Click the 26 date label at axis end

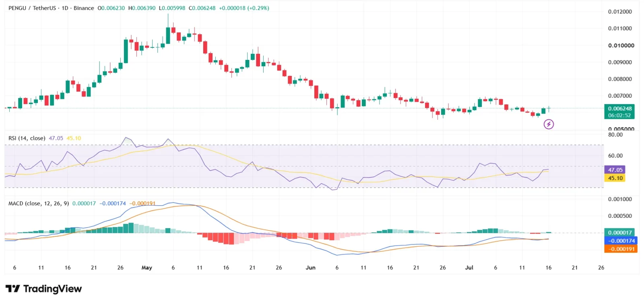point(601,268)
